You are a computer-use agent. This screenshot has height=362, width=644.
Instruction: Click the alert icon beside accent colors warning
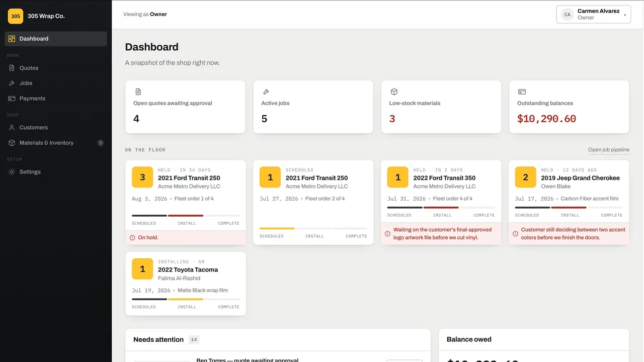click(516, 233)
